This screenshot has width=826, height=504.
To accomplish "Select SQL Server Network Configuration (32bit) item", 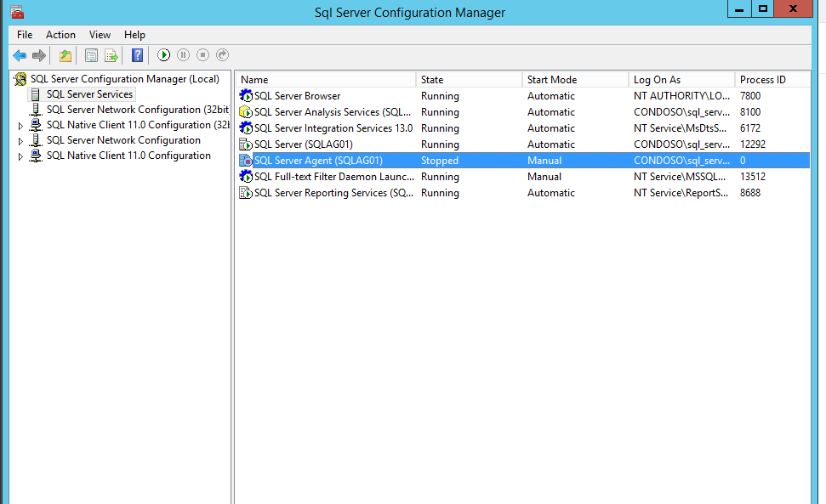I will click(x=138, y=110).
